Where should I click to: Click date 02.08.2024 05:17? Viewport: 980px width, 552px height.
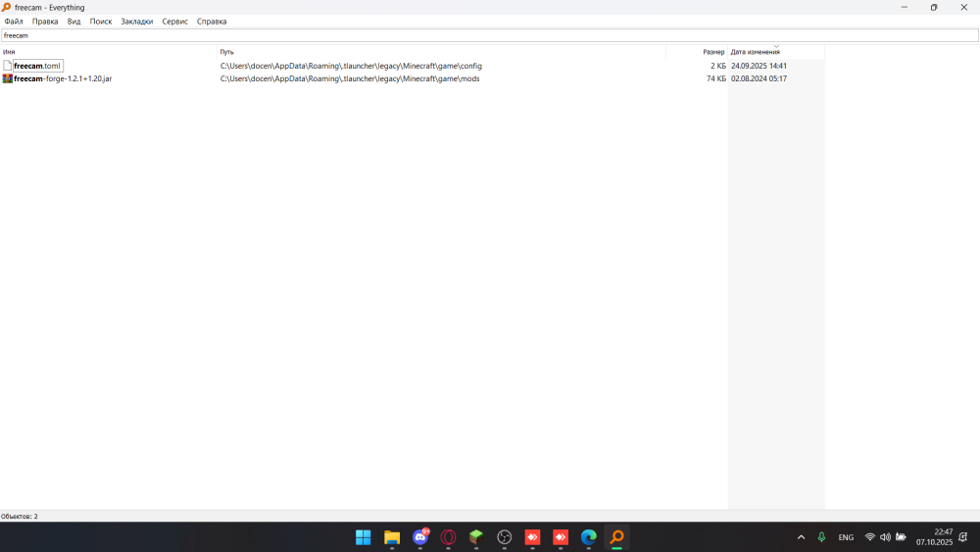click(759, 78)
